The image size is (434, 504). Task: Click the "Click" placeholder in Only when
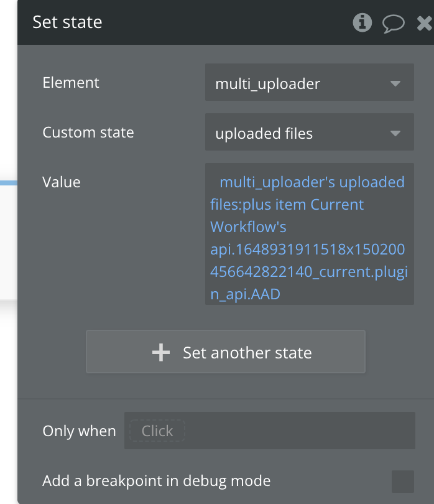157,431
